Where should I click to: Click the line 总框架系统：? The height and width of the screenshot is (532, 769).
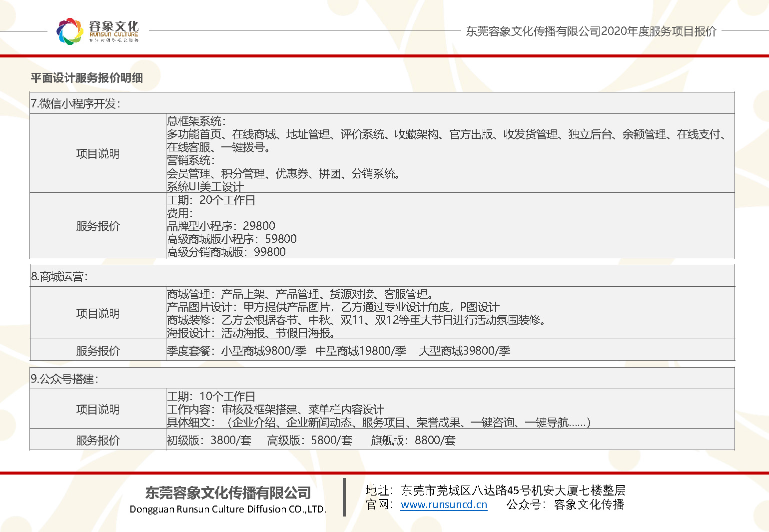(x=197, y=121)
